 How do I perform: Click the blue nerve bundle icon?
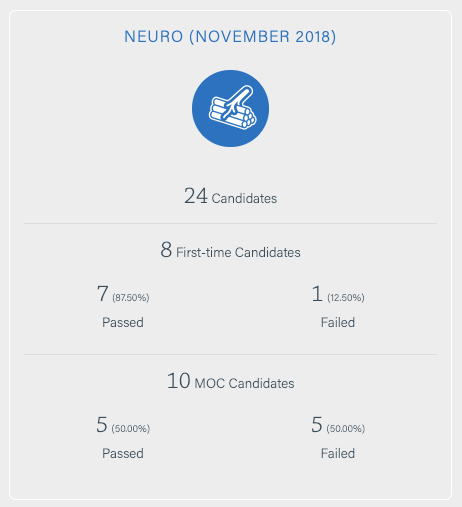tap(230, 108)
